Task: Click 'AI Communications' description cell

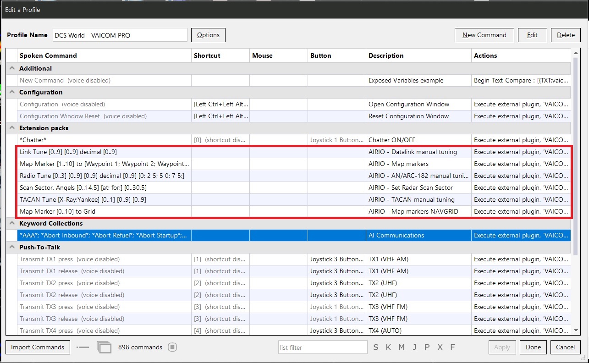Action: coord(418,235)
